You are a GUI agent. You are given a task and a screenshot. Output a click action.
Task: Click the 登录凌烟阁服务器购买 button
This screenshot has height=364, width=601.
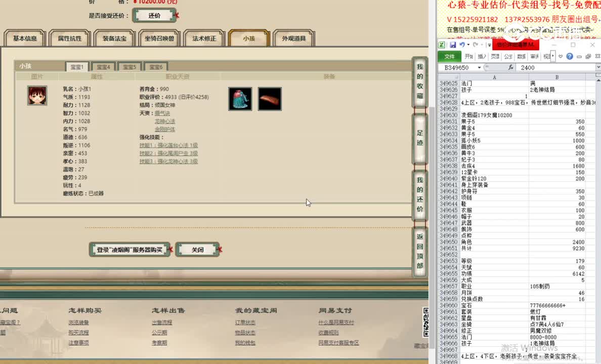pos(130,249)
